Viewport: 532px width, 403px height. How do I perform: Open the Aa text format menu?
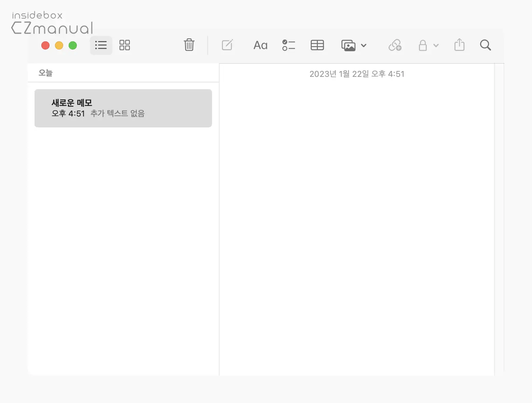pyautogui.click(x=260, y=45)
